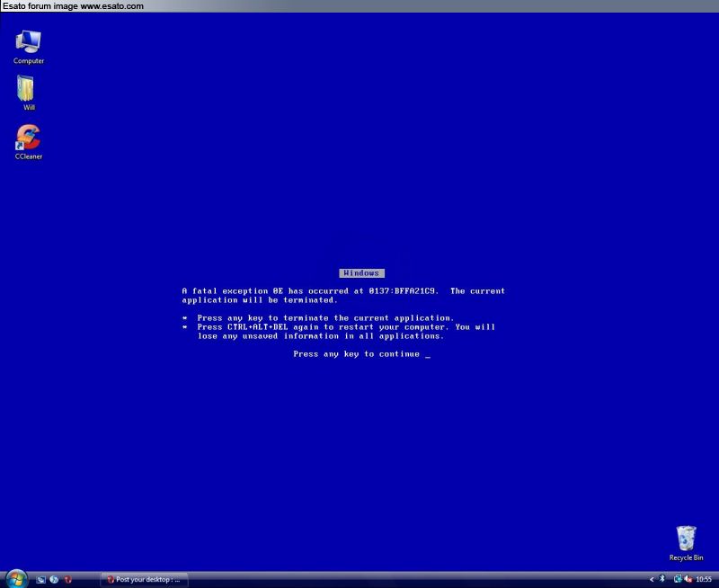Click the 10:55 taskbar clock
This screenshot has width=719, height=588.
704,580
